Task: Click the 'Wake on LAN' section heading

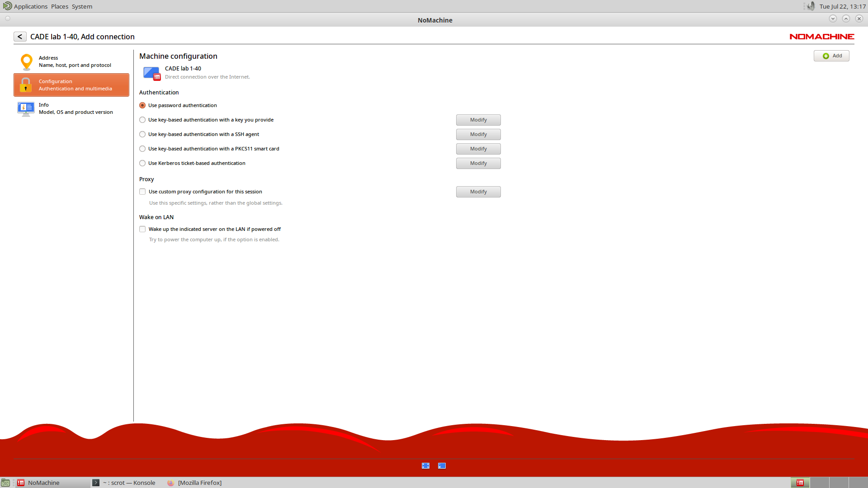Action: (156, 217)
